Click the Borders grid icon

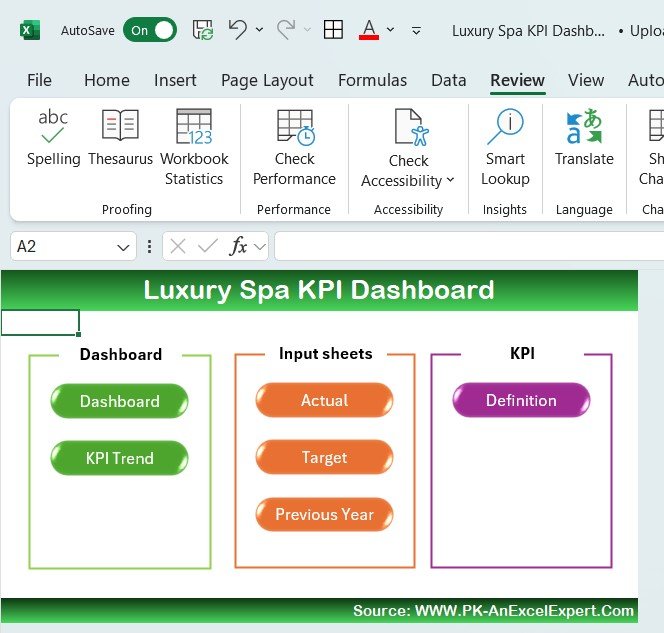(333, 30)
